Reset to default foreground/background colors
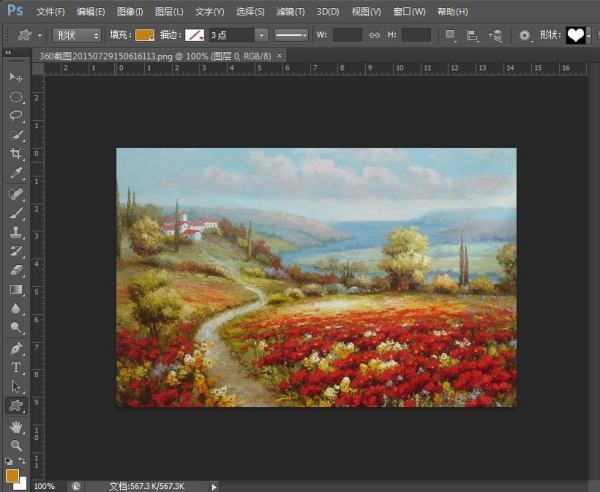 pos(8,461)
